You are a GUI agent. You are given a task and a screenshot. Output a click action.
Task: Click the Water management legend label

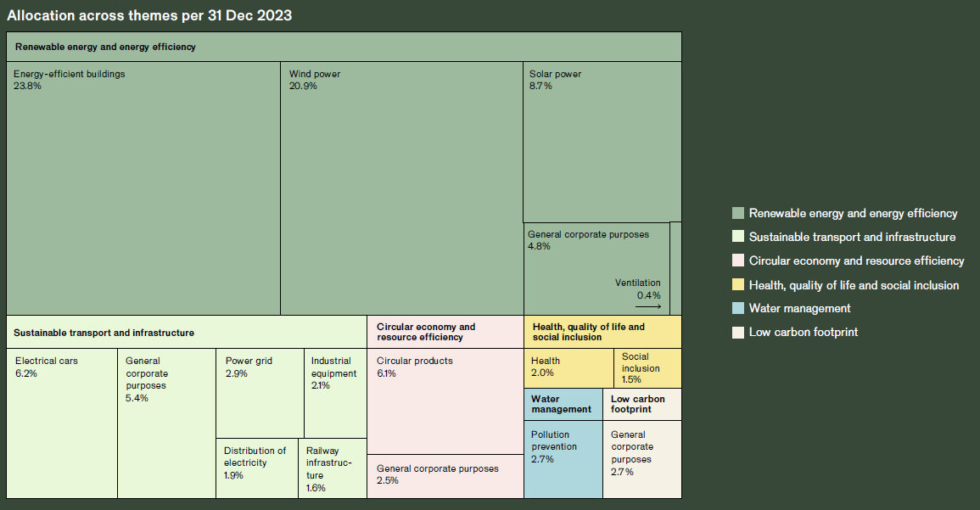(799, 309)
